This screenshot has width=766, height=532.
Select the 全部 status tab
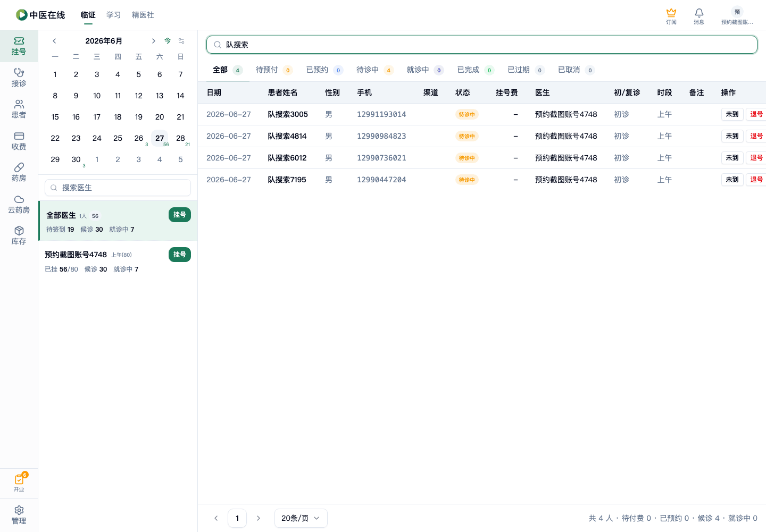[228, 70]
